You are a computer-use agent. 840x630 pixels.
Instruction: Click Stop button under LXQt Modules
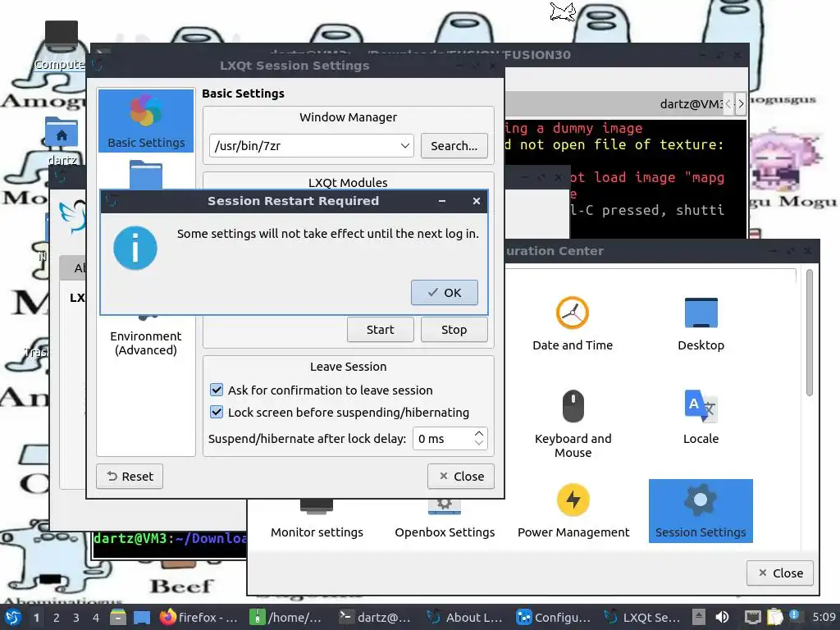(x=454, y=330)
